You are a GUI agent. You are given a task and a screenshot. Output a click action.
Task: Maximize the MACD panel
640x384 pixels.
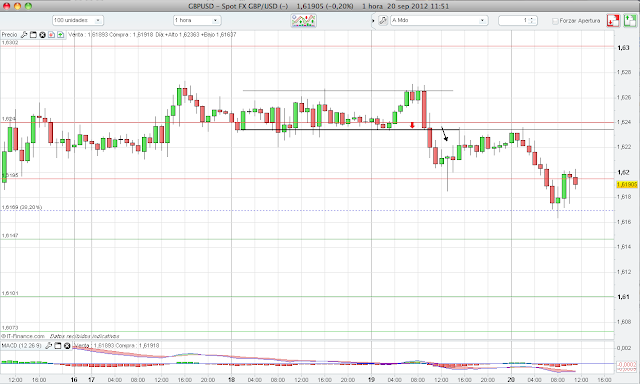click(58, 346)
